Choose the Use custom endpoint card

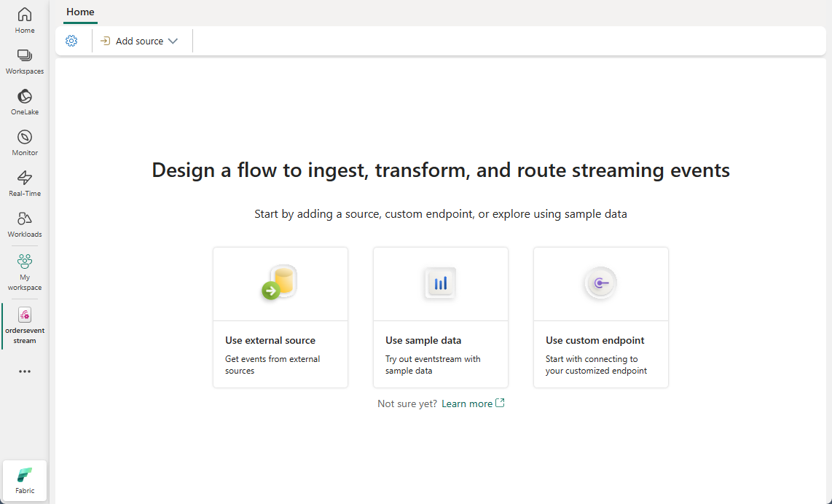(x=601, y=317)
